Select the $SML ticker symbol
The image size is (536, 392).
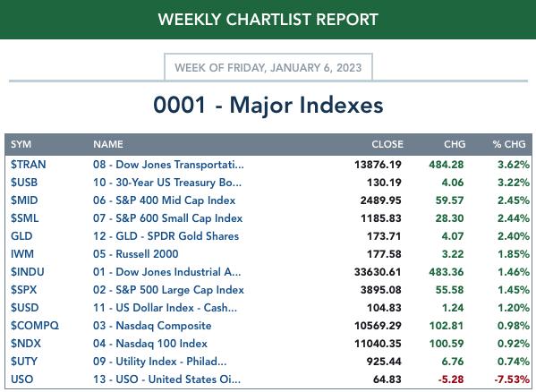tap(25, 218)
